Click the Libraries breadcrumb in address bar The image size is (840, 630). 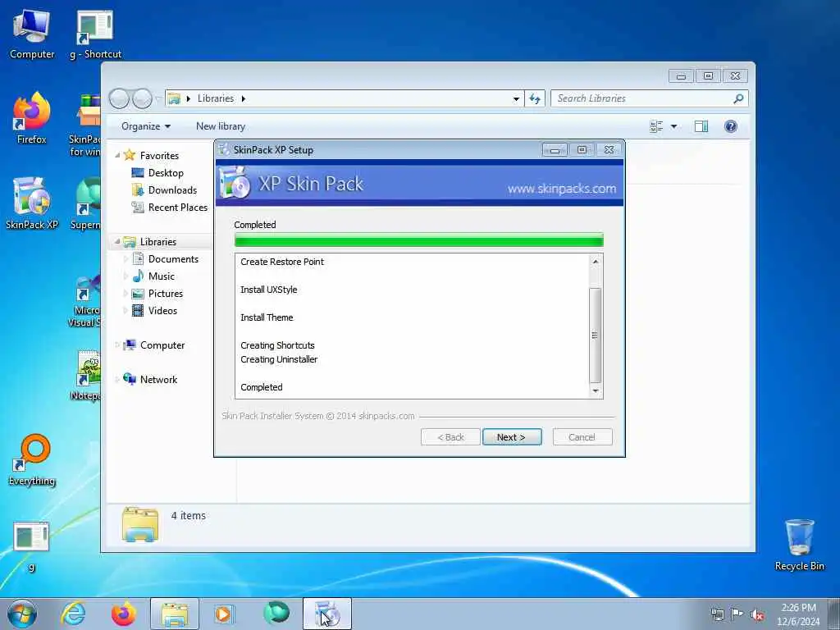[x=216, y=98]
